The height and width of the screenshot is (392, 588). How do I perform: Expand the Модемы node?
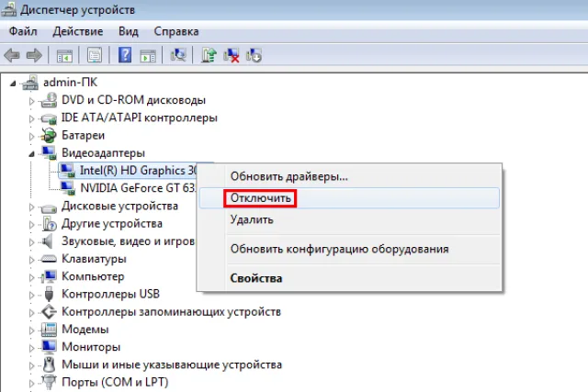point(31,330)
